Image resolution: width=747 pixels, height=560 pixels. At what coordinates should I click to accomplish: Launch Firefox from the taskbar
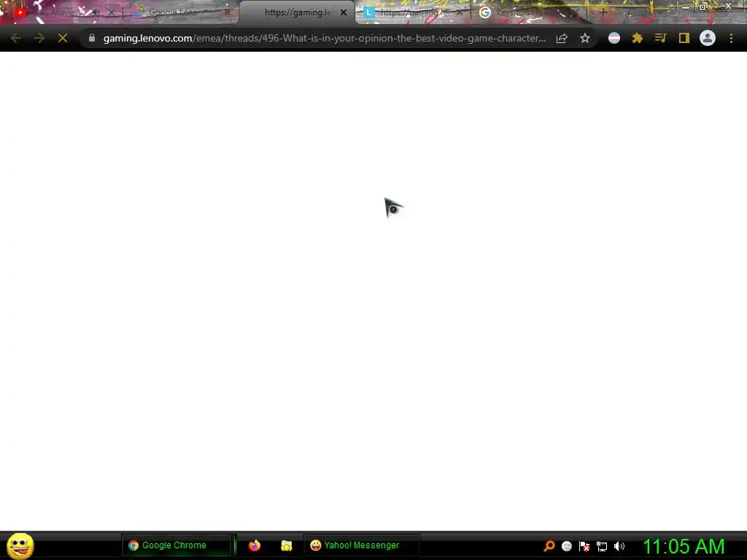(x=255, y=545)
